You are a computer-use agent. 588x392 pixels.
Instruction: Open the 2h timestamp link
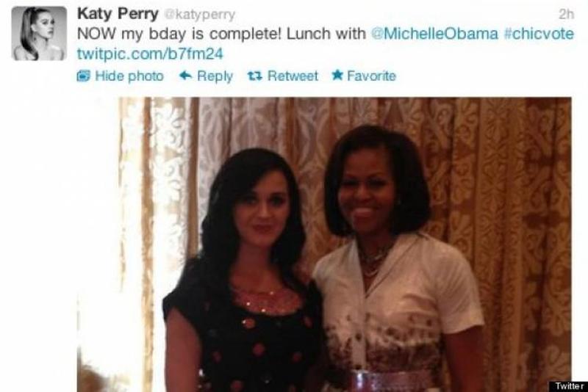tap(566, 14)
